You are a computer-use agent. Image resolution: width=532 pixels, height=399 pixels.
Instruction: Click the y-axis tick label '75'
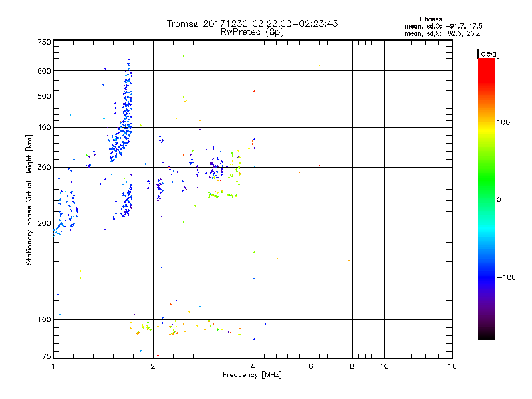[47, 356]
